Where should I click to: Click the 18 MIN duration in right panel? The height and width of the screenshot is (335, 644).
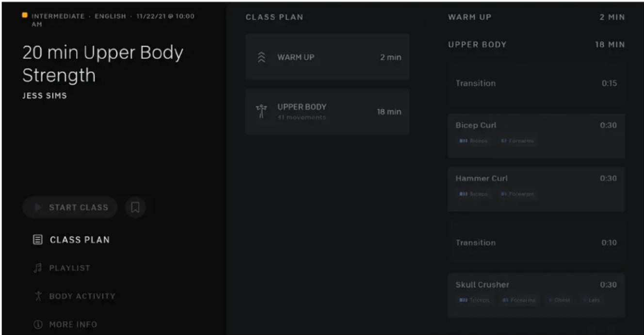[x=610, y=44]
